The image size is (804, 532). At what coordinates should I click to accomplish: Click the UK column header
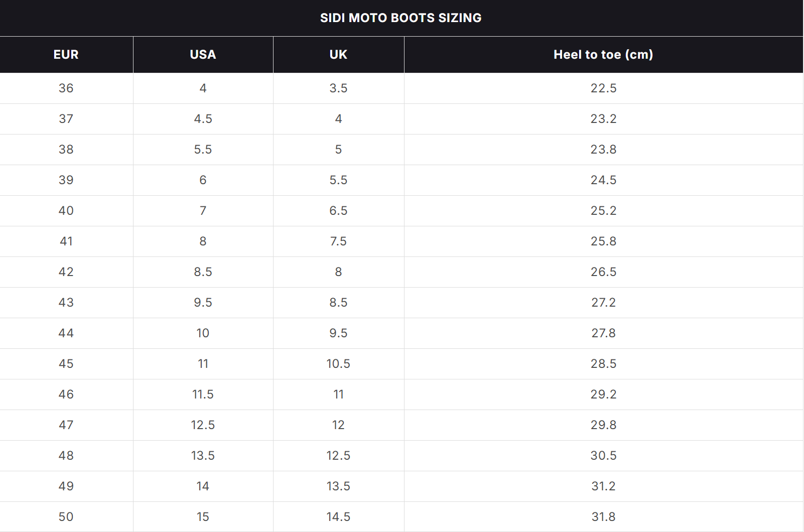tap(338, 55)
